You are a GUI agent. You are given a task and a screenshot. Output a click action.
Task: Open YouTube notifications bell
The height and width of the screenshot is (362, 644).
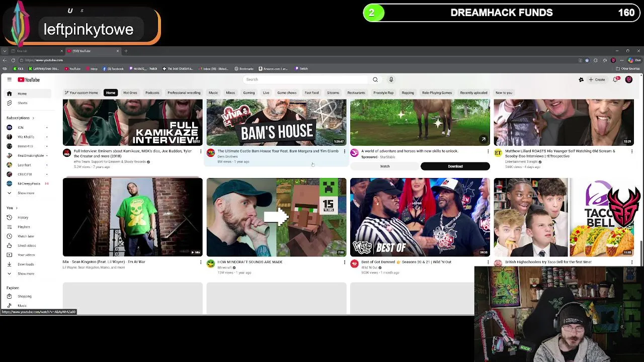(615, 79)
